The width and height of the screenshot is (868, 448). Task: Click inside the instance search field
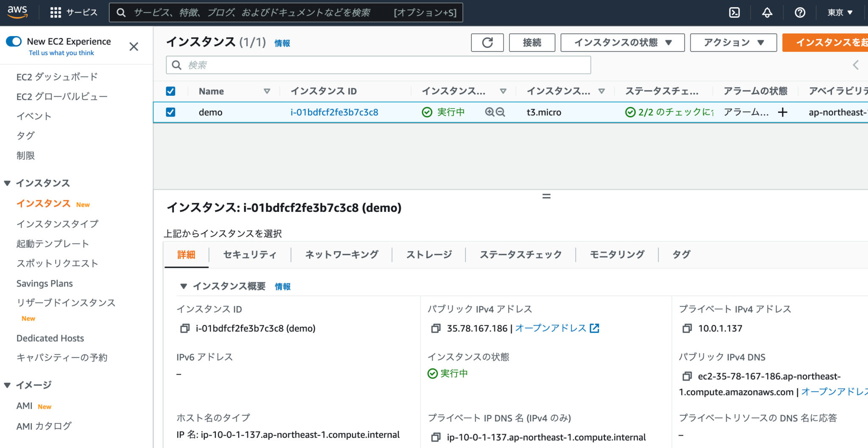377,65
